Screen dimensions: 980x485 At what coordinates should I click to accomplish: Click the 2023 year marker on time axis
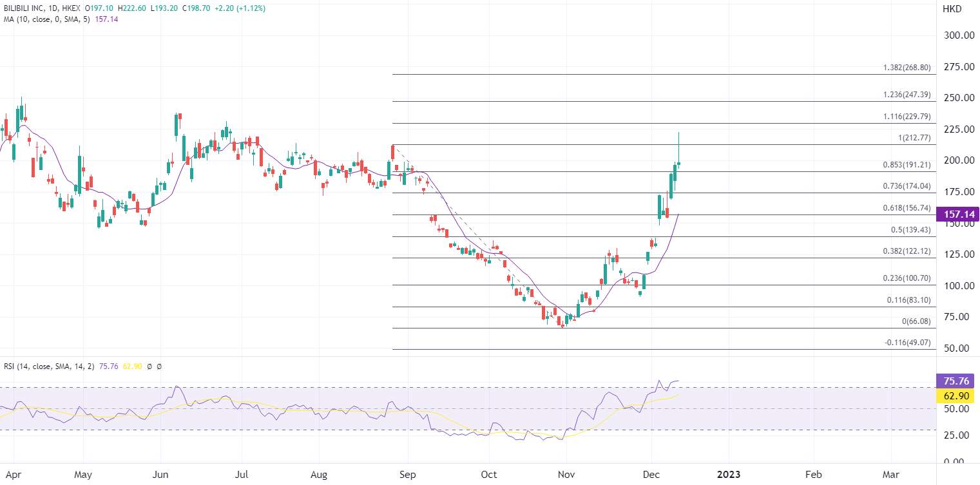[729, 475]
